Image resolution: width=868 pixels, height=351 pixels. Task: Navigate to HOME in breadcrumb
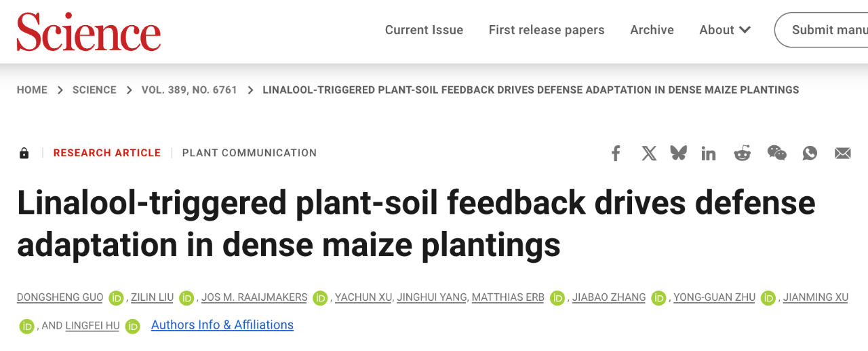point(32,90)
